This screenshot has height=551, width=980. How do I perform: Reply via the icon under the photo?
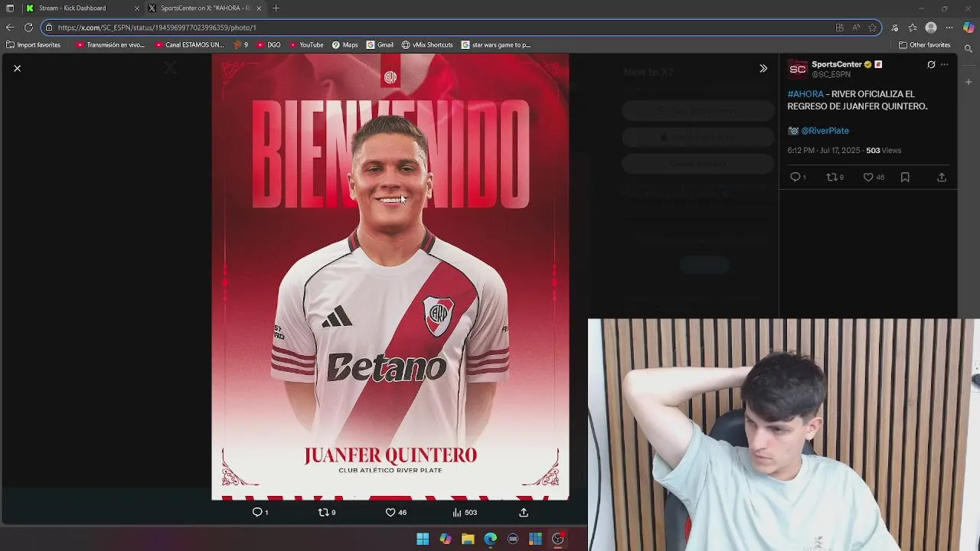[x=257, y=512]
